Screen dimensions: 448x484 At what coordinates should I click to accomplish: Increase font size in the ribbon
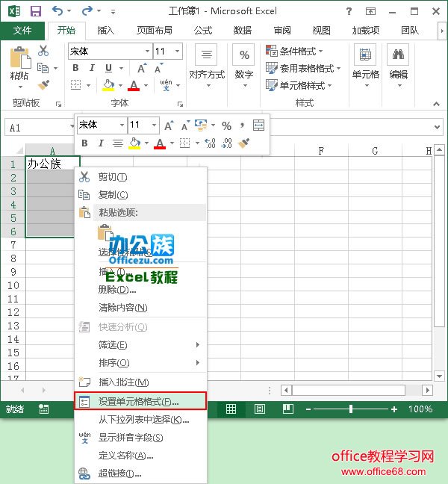coord(142,68)
